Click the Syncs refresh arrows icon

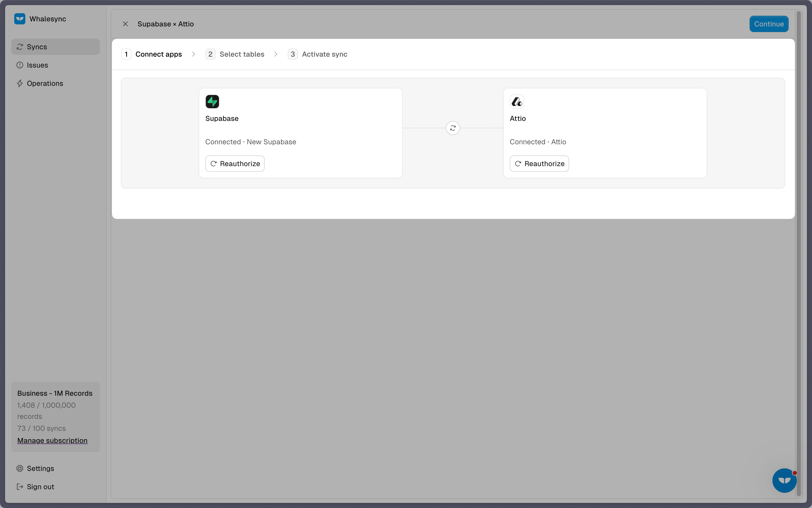(x=20, y=47)
